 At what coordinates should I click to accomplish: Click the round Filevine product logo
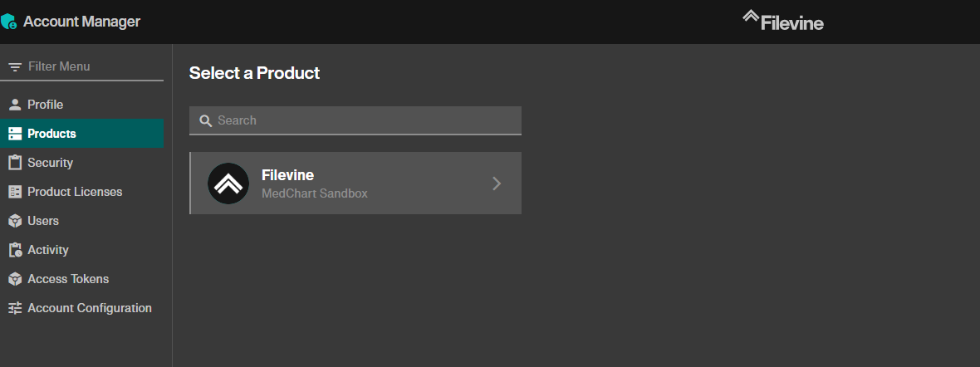point(228,183)
